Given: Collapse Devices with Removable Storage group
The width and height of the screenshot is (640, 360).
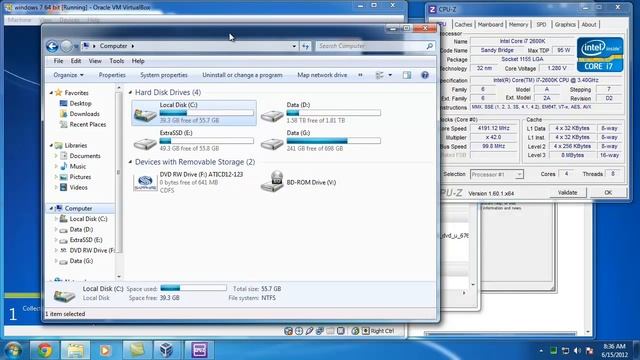Looking at the screenshot, I should [x=130, y=162].
